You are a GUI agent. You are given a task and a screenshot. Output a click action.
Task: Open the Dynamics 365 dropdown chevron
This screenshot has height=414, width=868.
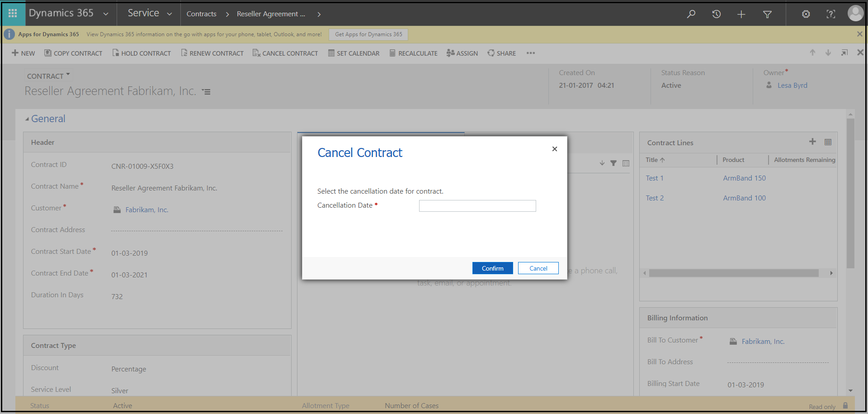(x=106, y=14)
